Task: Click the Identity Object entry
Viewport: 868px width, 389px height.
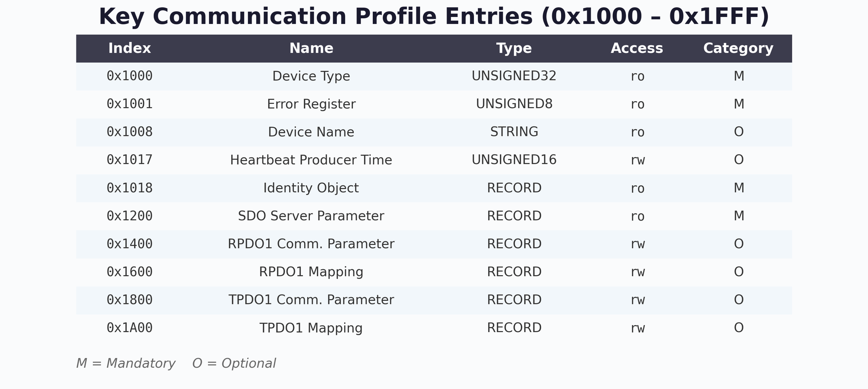Action: click(x=311, y=188)
